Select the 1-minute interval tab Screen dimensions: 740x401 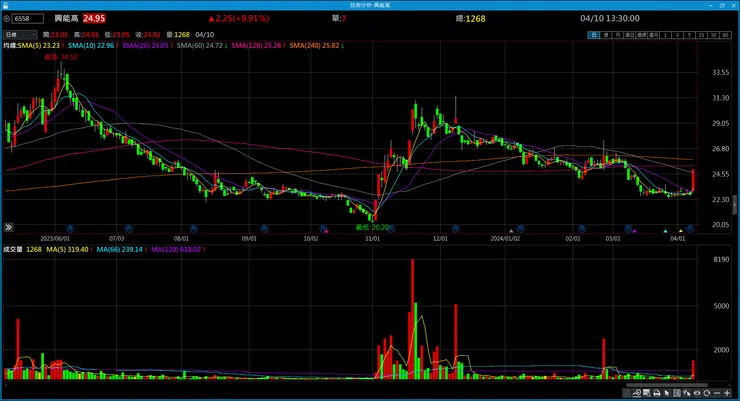pos(665,35)
